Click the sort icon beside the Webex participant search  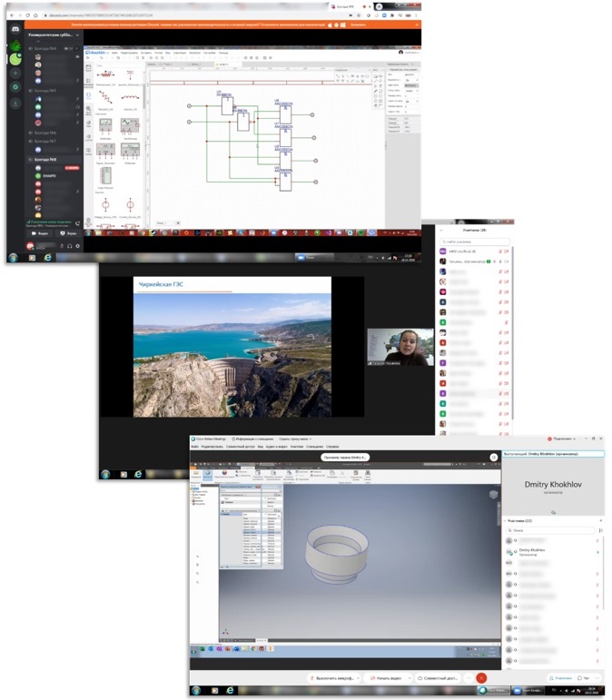(600, 530)
